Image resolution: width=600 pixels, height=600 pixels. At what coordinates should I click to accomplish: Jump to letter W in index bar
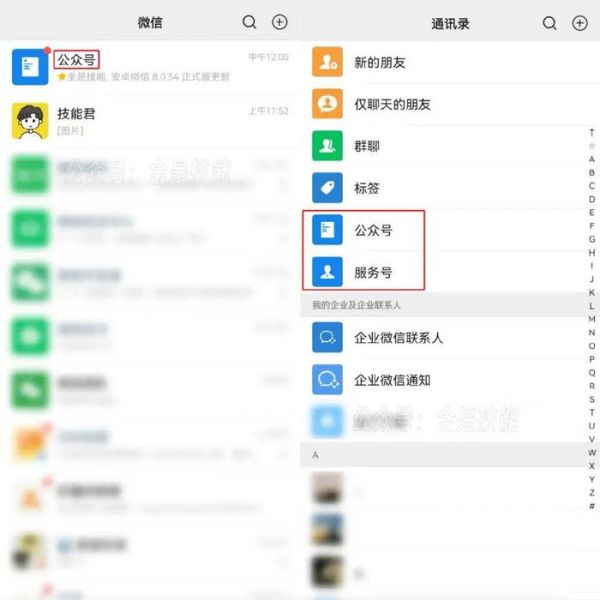[592, 453]
